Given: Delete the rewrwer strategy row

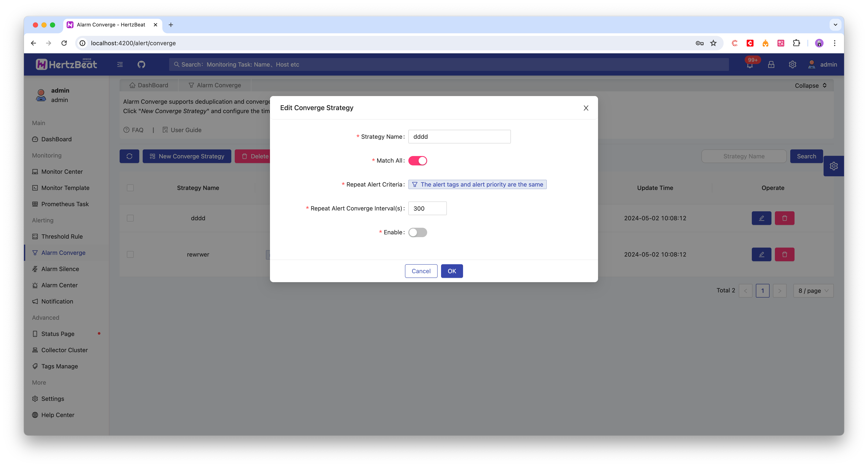Looking at the screenshot, I should click(x=784, y=255).
